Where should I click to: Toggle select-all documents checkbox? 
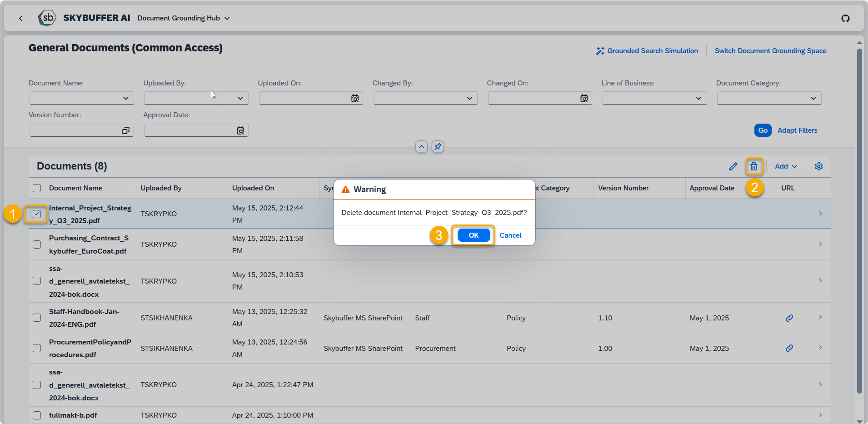click(37, 188)
